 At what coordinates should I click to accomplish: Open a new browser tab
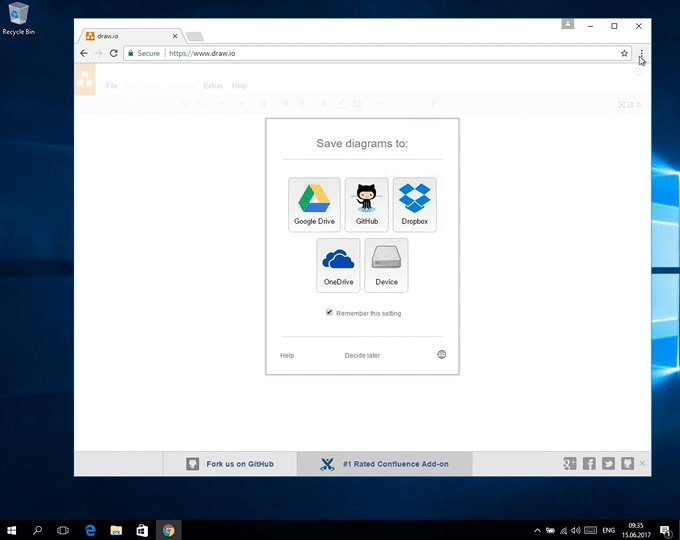[x=195, y=36]
